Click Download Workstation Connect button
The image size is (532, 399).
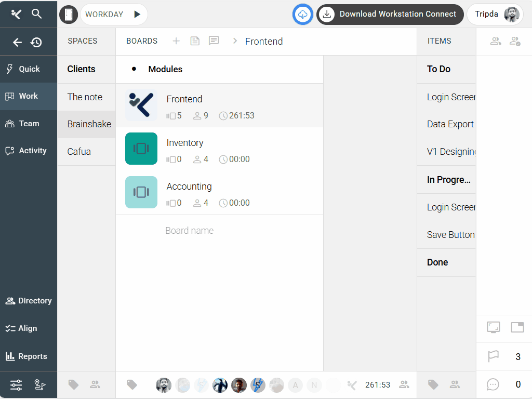(390, 15)
